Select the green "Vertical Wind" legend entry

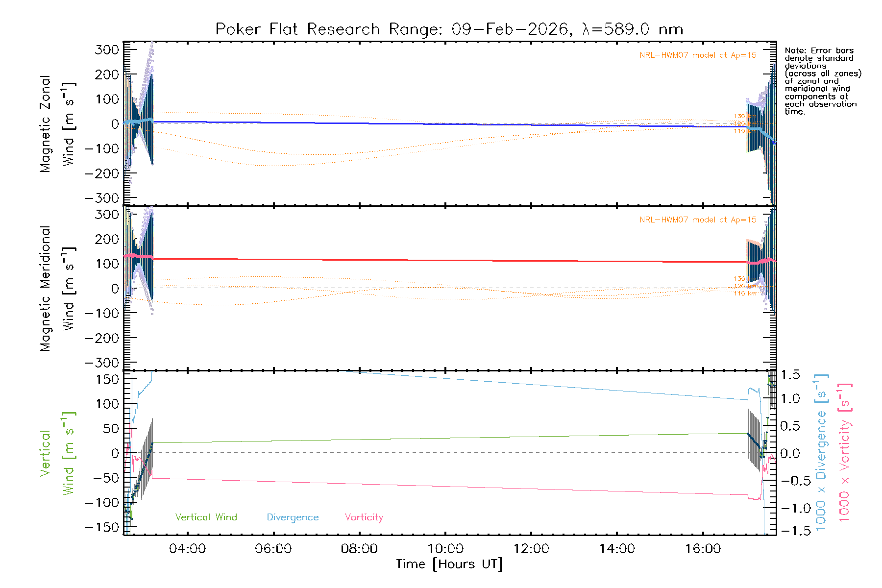point(206,517)
